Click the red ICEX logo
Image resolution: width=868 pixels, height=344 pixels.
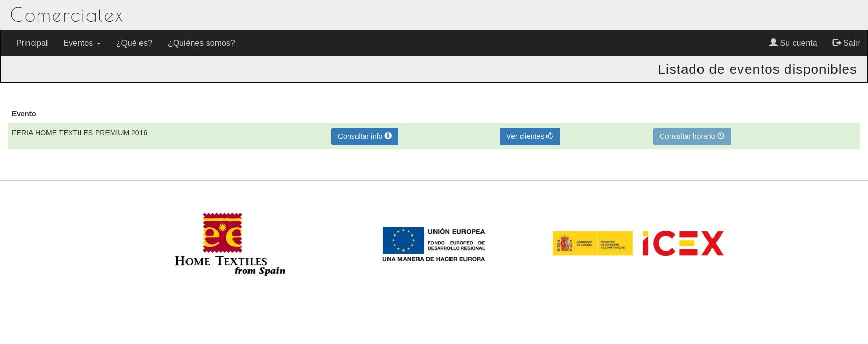(x=683, y=243)
